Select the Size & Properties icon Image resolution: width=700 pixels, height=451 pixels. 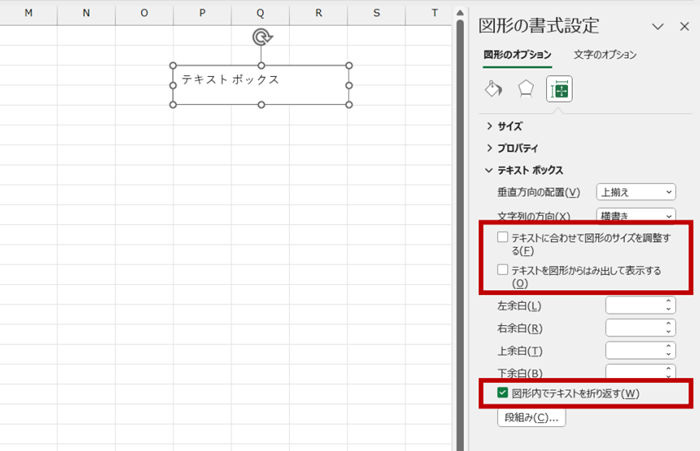[x=560, y=90]
